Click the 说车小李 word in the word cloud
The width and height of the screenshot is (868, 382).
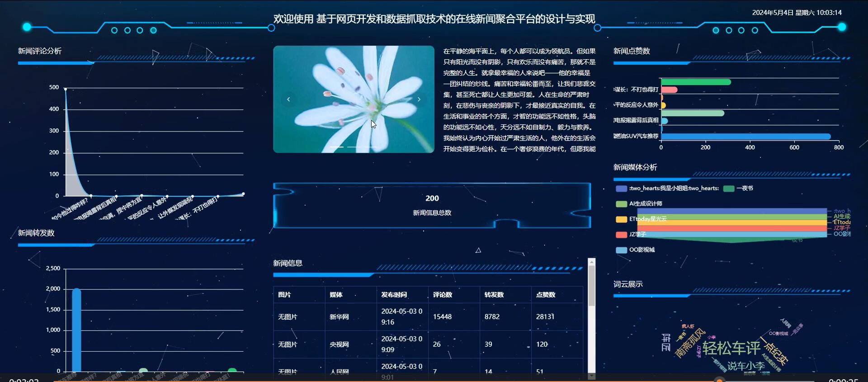(746, 366)
